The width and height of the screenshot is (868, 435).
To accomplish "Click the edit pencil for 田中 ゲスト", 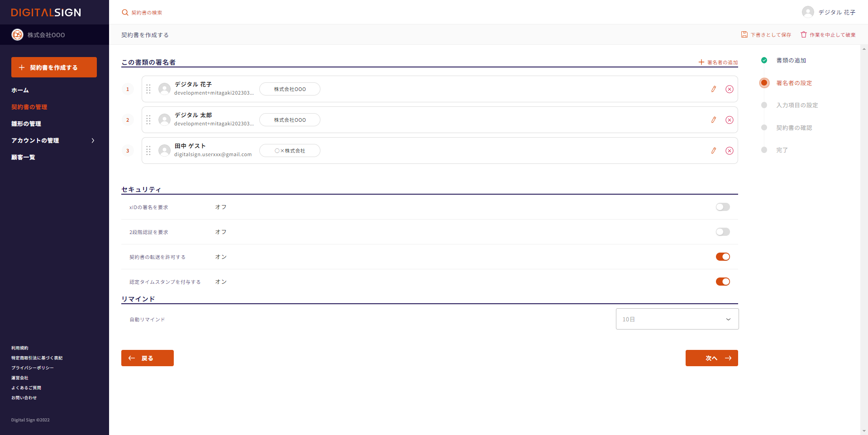I will [x=713, y=151].
